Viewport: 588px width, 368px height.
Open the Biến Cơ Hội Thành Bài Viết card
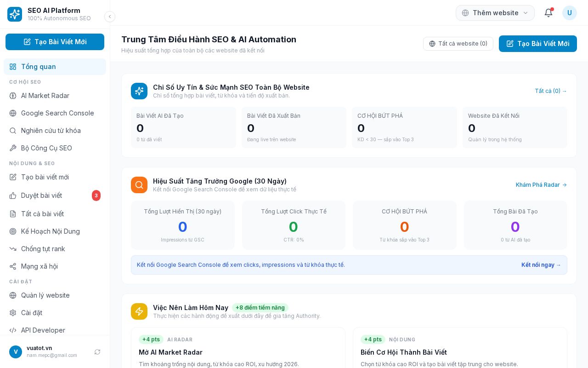click(460, 348)
